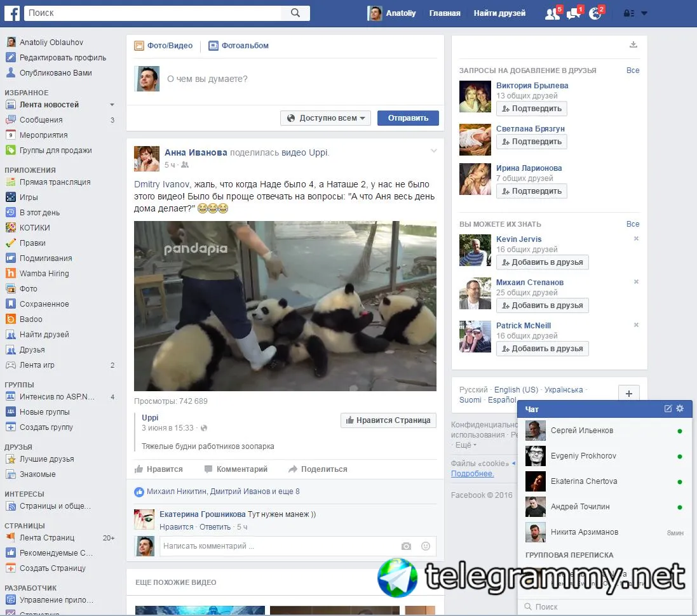Click Нравится Страница button for Uppi
The image size is (697, 616).
[388, 420]
